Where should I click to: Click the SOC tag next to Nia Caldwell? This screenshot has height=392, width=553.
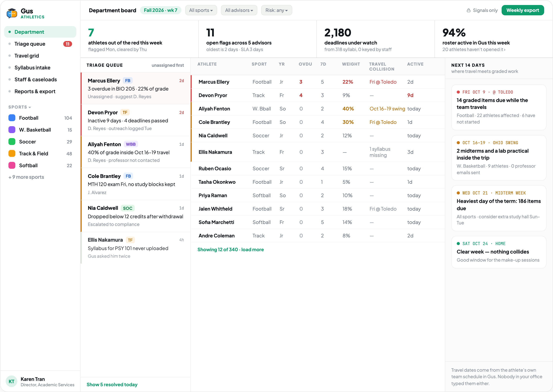(128, 208)
